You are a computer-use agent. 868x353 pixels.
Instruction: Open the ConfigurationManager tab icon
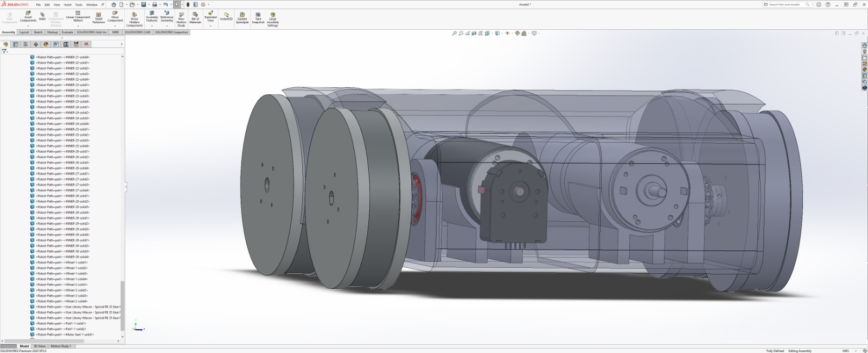tap(25, 44)
